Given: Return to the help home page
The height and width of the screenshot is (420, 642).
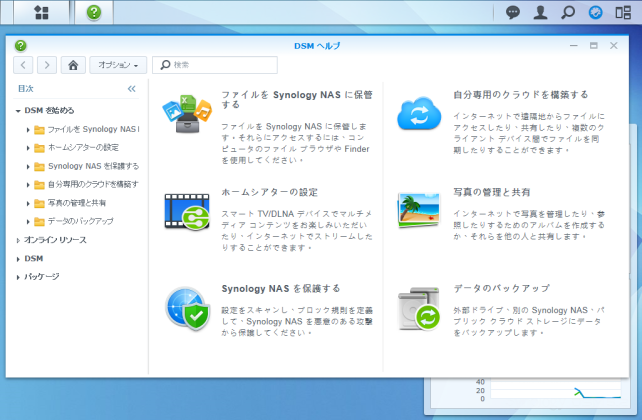Looking at the screenshot, I should pyautogui.click(x=73, y=65).
